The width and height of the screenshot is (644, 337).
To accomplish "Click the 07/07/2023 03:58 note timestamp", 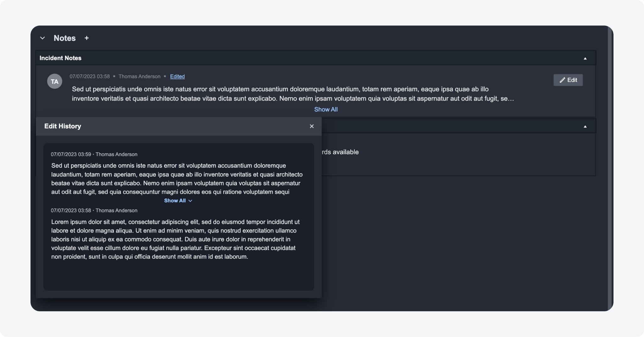I will (x=90, y=76).
